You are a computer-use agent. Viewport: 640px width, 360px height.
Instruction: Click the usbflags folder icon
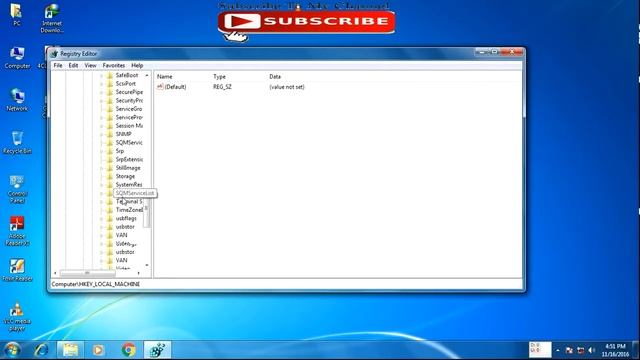[110, 218]
